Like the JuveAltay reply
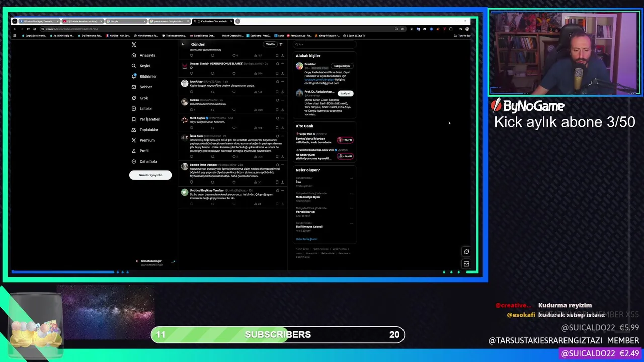 pyautogui.click(x=234, y=92)
